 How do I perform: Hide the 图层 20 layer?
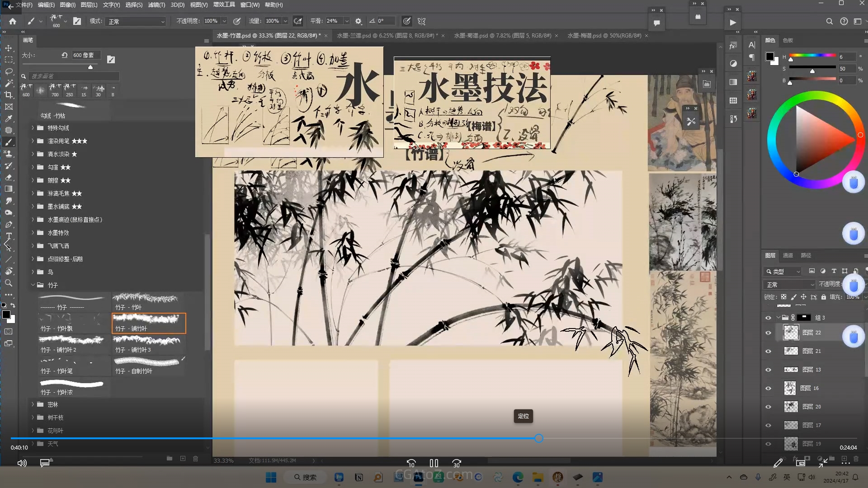pyautogui.click(x=768, y=407)
